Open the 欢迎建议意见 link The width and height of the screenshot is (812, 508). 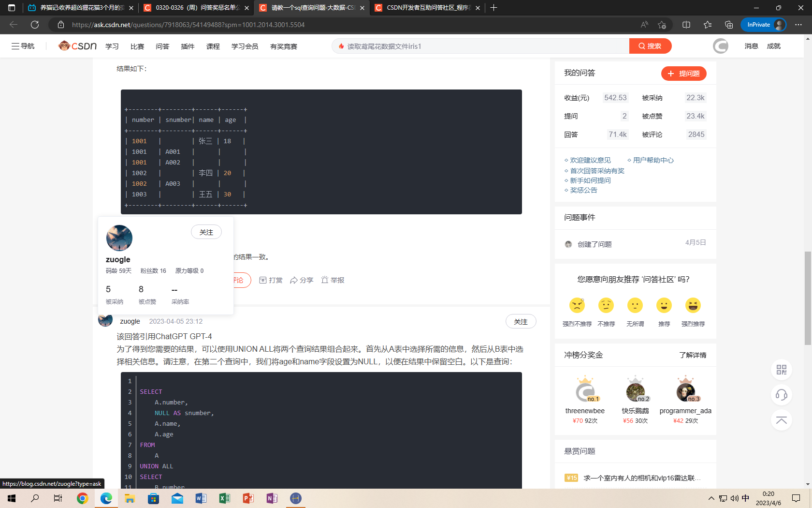(590, 160)
